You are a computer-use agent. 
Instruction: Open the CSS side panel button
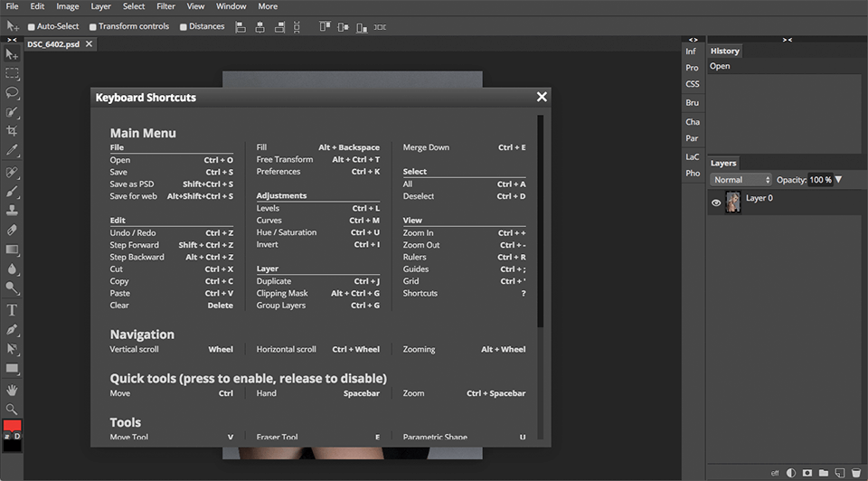coord(692,84)
